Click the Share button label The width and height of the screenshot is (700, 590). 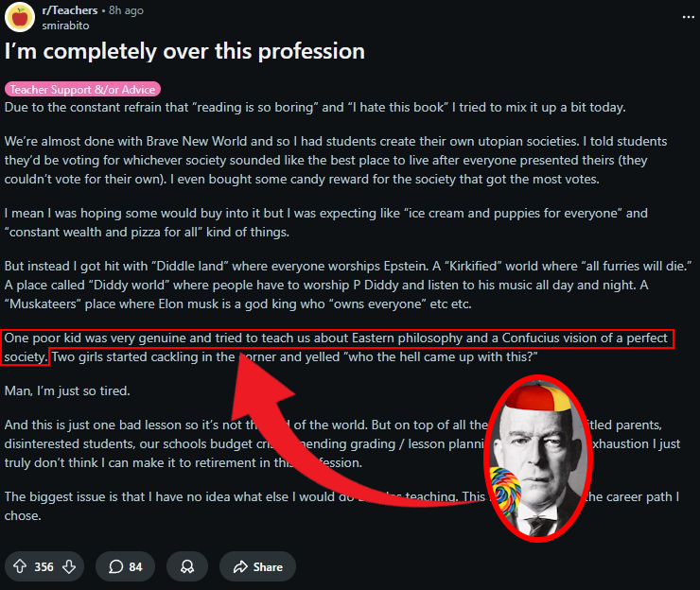click(x=268, y=566)
